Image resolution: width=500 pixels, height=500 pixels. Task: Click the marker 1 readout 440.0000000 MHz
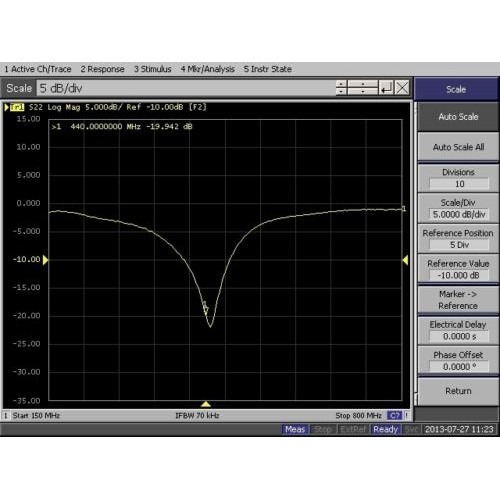tap(122, 126)
